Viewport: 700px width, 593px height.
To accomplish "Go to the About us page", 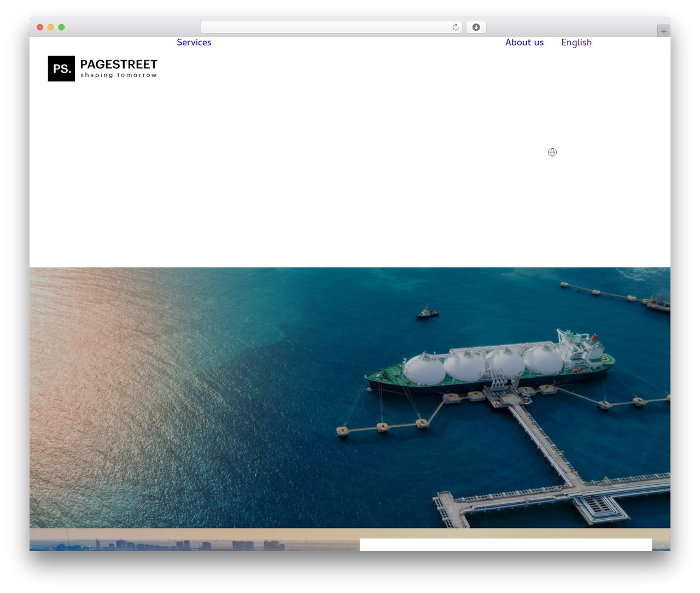I will tap(524, 42).
